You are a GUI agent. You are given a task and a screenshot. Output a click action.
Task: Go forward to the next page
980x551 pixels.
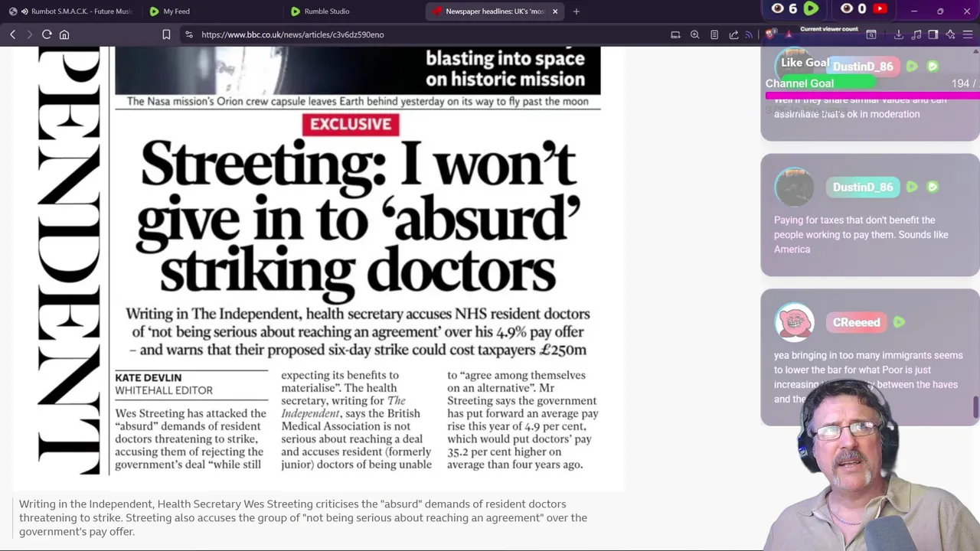pos(30,34)
